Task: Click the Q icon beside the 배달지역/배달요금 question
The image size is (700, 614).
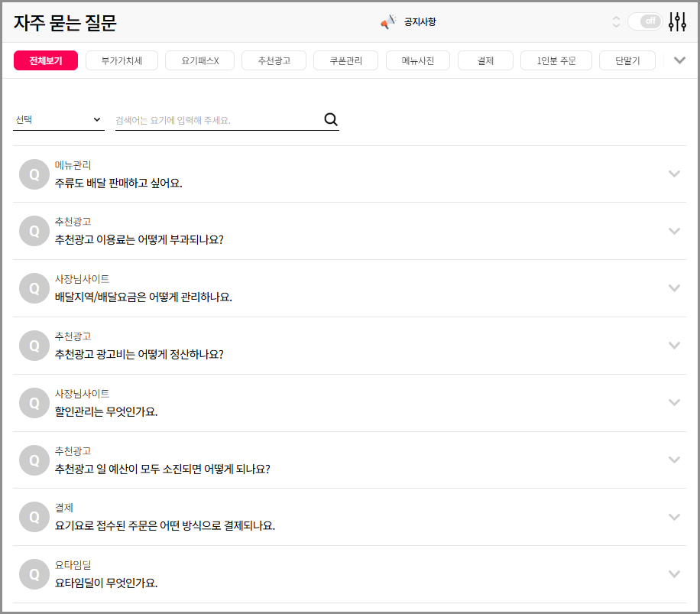Action: (x=34, y=288)
